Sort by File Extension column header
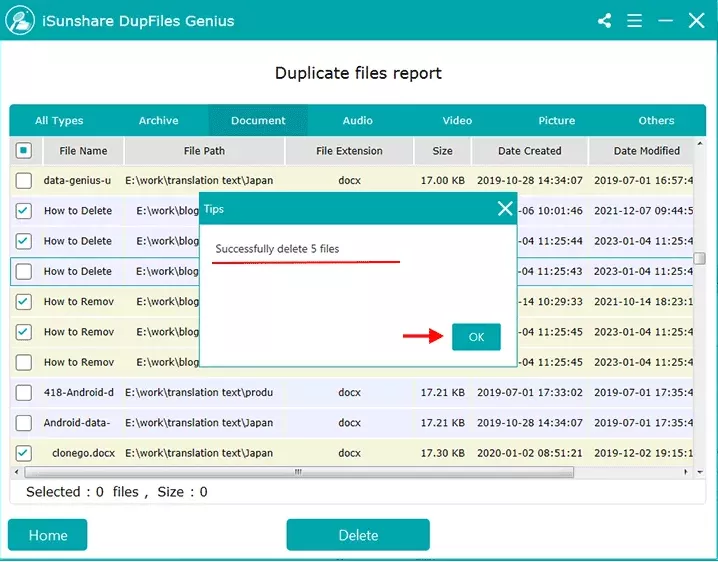Screen dimensions: 718x562 (x=349, y=151)
